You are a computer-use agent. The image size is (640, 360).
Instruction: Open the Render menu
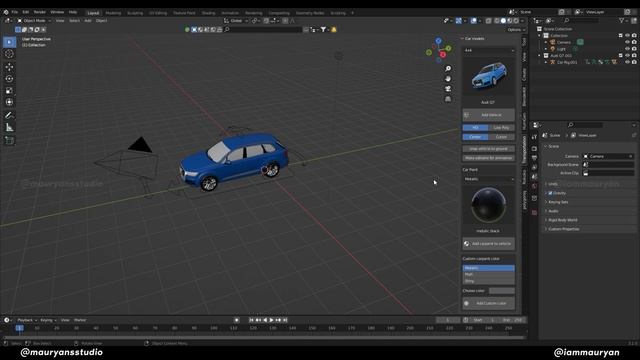click(40, 12)
